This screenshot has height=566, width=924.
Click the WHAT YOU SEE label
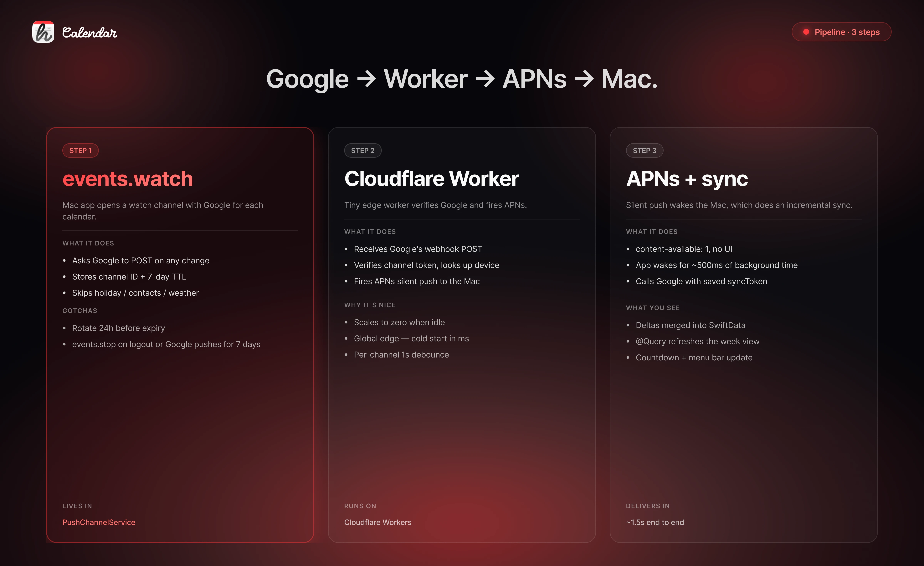coord(653,308)
